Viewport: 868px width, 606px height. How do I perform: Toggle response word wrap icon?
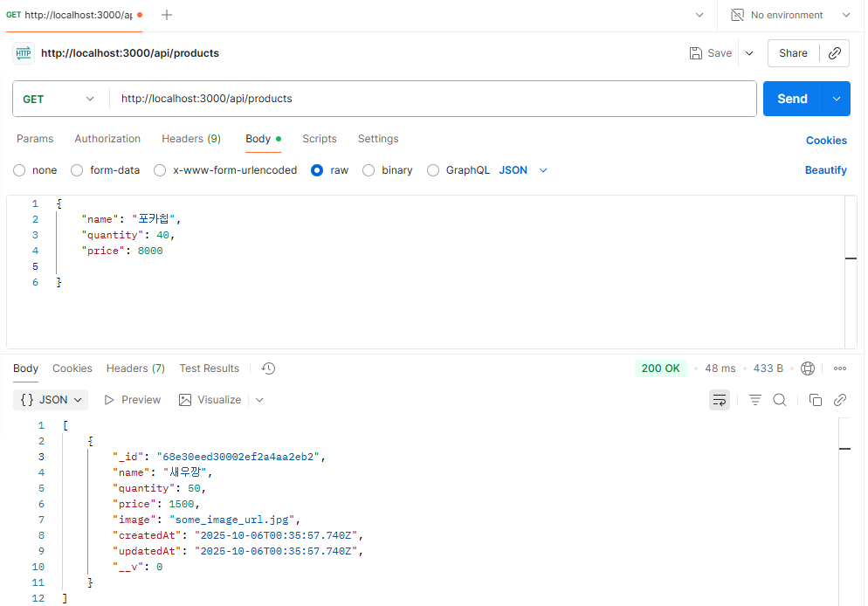point(719,400)
